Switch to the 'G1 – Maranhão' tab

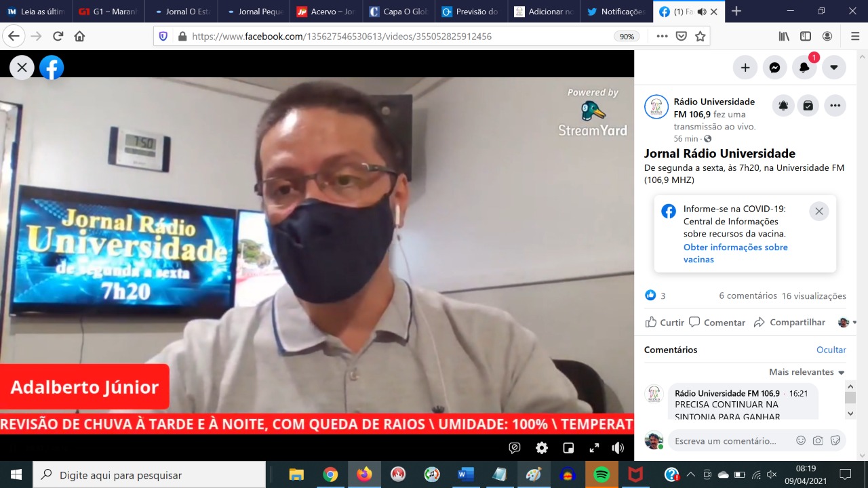109,12
